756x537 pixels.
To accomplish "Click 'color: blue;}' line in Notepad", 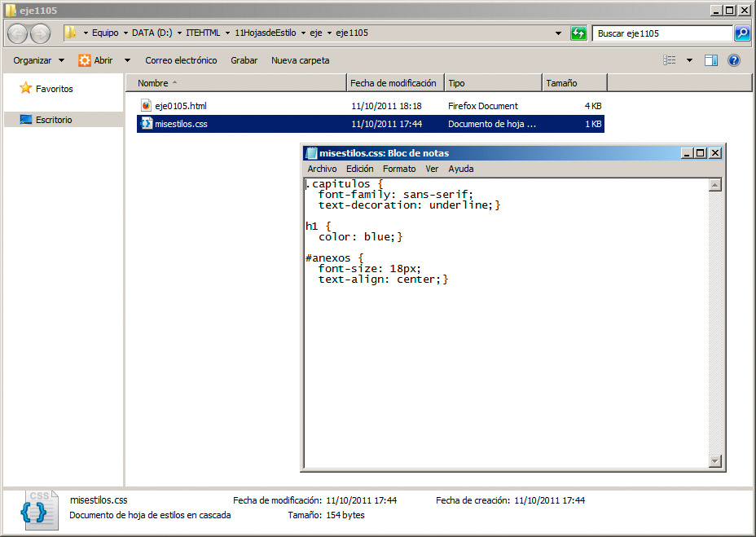I will pyautogui.click(x=360, y=237).
